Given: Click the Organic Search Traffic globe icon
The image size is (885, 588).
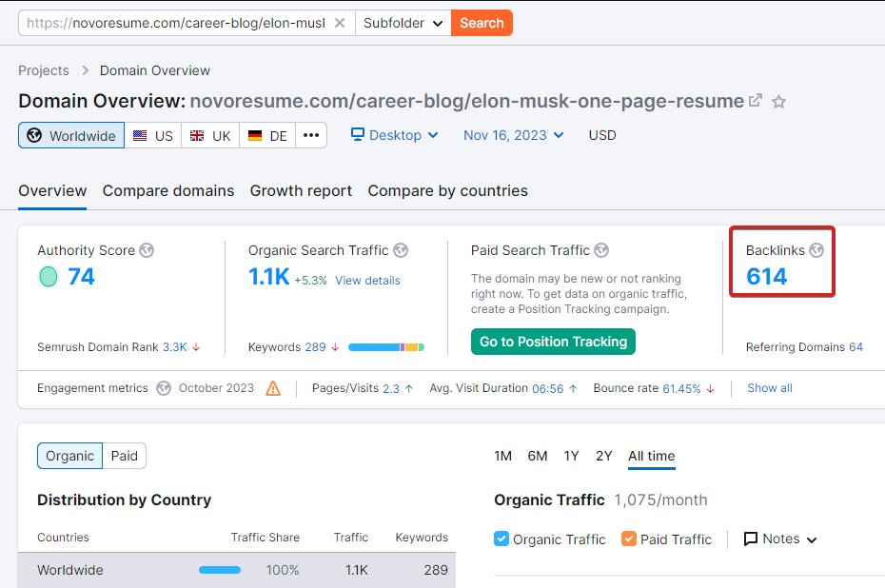Looking at the screenshot, I should [401, 250].
